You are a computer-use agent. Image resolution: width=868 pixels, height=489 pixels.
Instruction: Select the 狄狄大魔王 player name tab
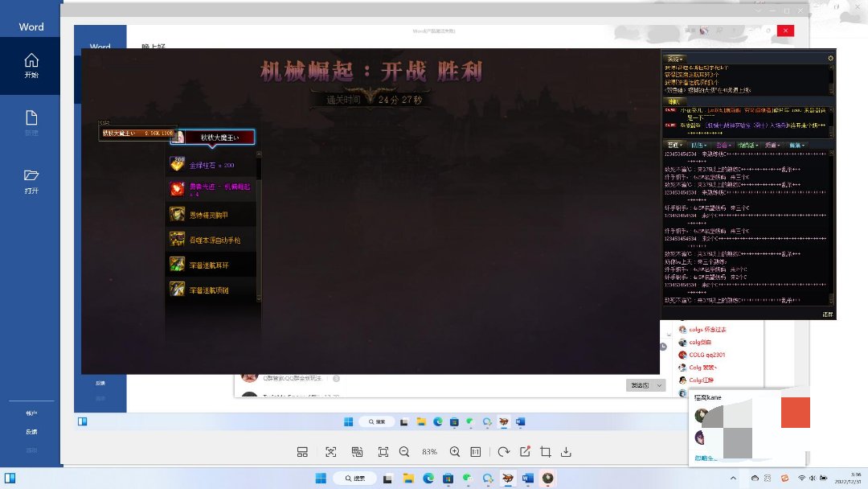[x=212, y=138]
